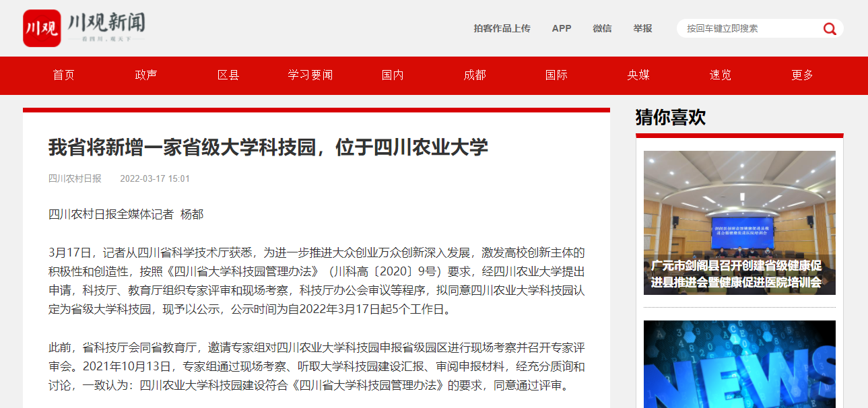Click the red magnifier search icon
The height and width of the screenshot is (408, 868).
click(829, 28)
